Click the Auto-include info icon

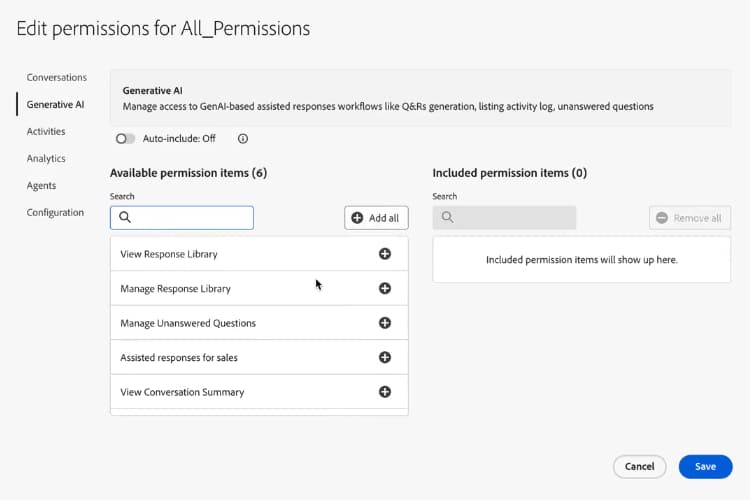pos(243,139)
